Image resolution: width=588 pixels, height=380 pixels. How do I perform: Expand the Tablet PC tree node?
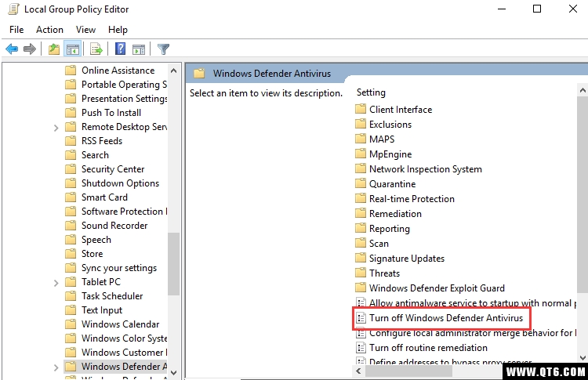56,283
